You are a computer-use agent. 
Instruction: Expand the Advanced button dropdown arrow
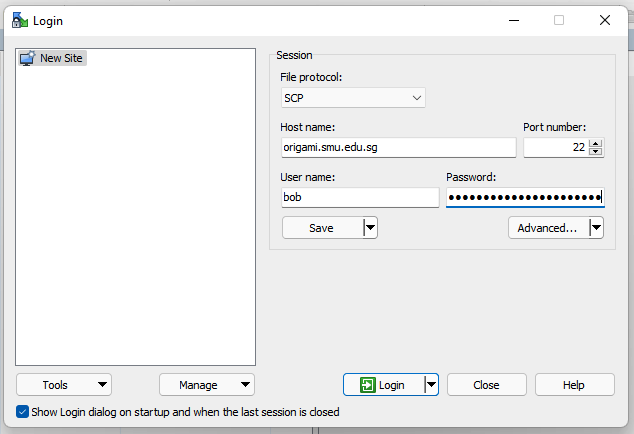[596, 228]
